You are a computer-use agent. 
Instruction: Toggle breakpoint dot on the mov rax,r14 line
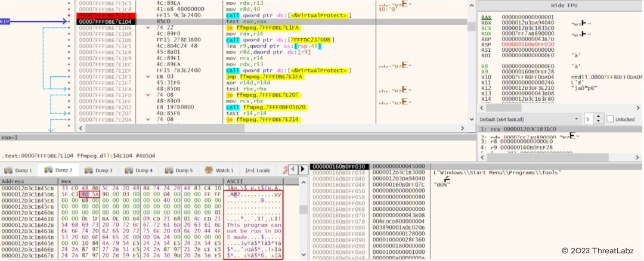coord(70,33)
